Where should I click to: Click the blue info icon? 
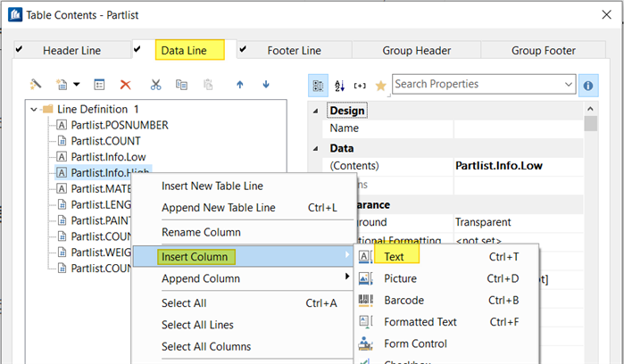(588, 85)
